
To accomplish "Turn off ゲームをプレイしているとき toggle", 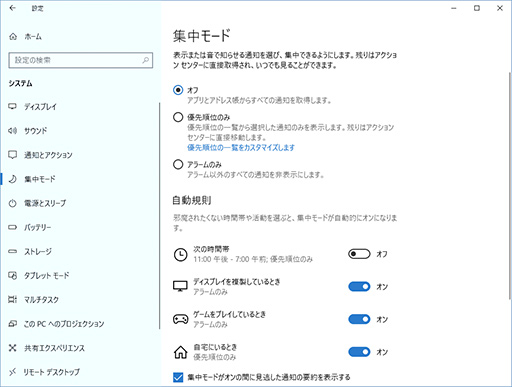I will click(x=359, y=319).
